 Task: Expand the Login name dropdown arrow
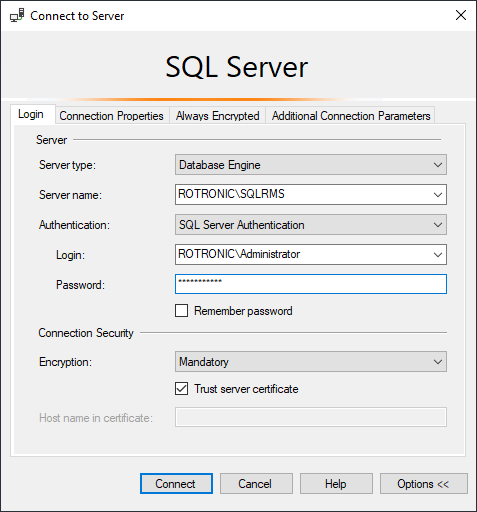click(x=438, y=255)
